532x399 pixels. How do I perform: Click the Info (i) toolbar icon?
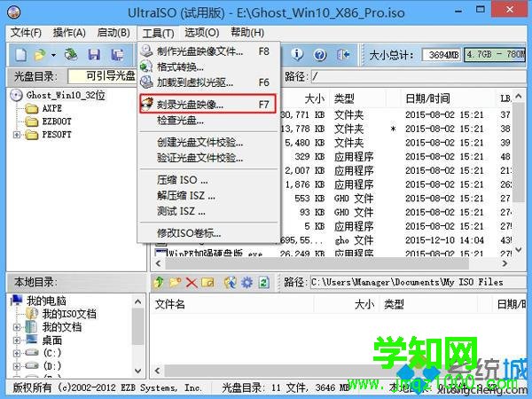pyautogui.click(x=297, y=54)
